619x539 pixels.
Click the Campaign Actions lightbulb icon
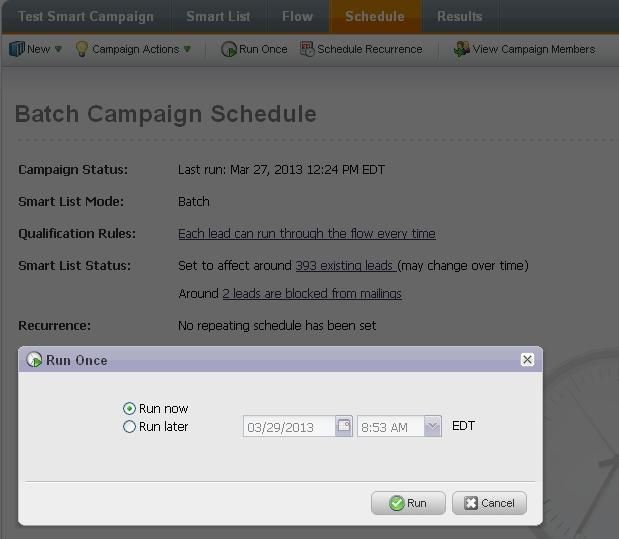82,49
